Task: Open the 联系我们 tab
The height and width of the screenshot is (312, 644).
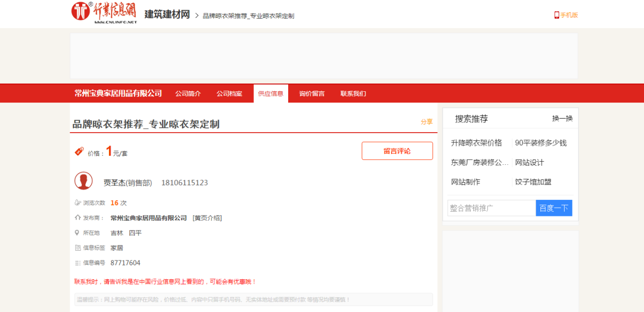Action: (x=353, y=93)
